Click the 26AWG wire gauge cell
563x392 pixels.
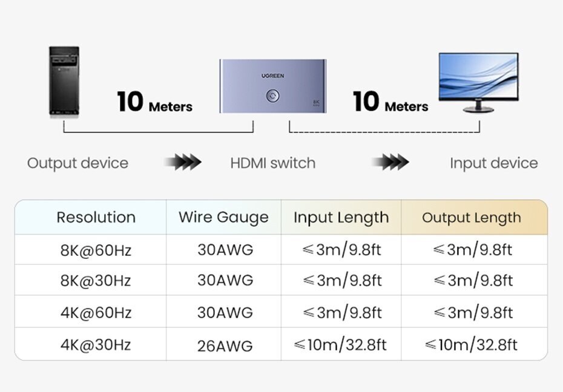pos(225,346)
